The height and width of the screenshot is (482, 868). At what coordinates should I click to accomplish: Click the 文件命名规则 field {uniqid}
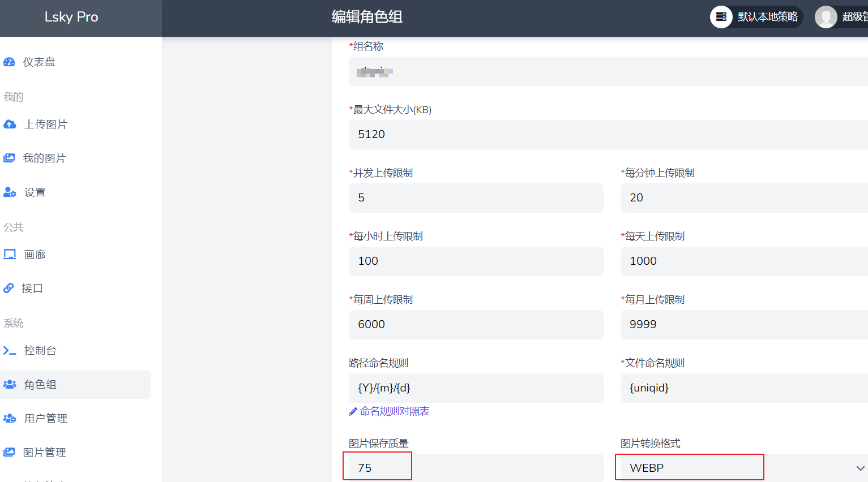pos(744,388)
